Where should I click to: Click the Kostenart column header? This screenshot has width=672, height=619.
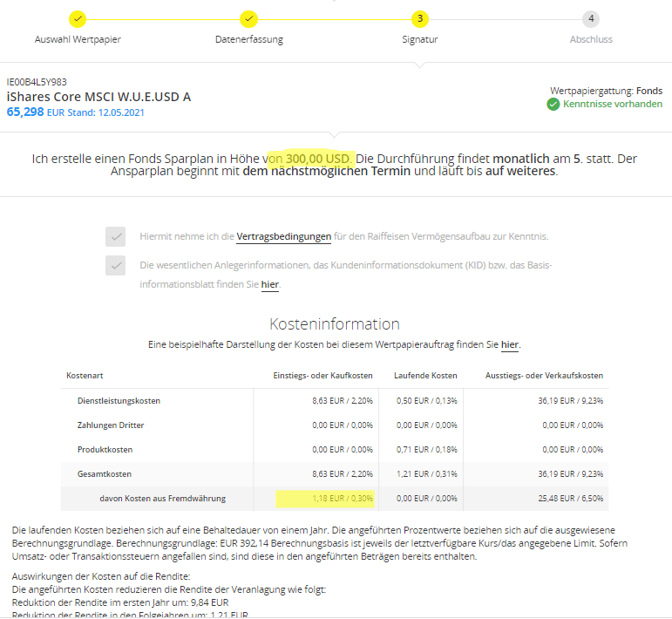click(85, 376)
